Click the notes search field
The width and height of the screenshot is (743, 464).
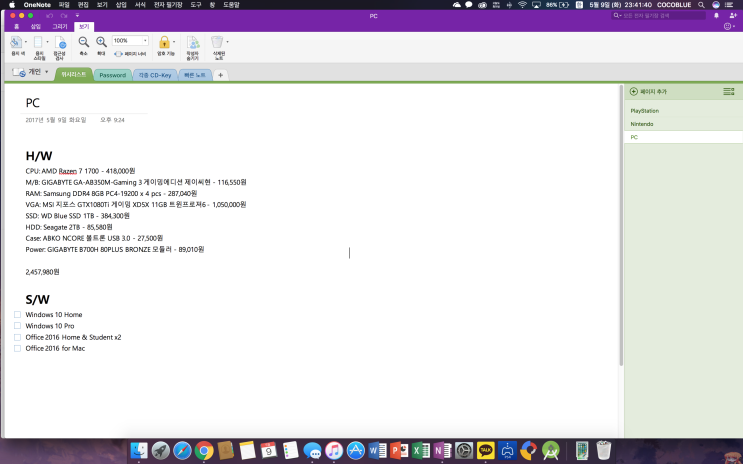click(x=659, y=16)
